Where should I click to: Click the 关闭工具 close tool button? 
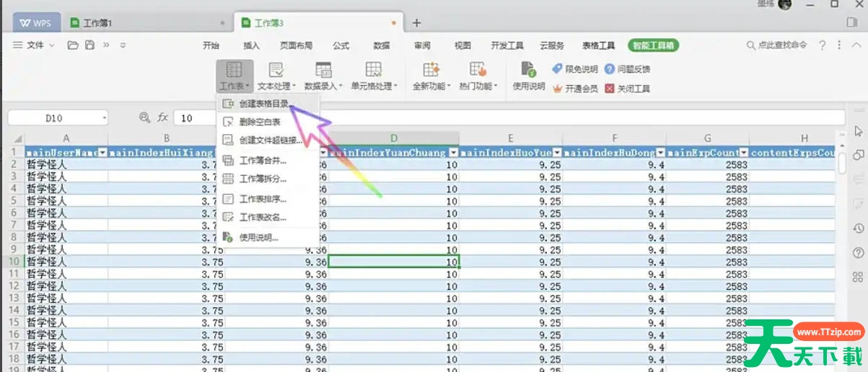[x=627, y=89]
